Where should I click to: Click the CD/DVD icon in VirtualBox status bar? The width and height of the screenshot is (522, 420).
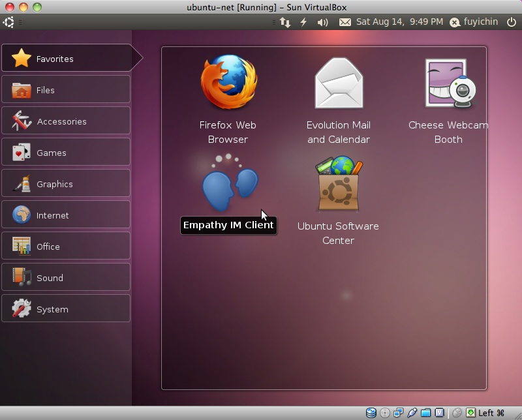point(384,412)
